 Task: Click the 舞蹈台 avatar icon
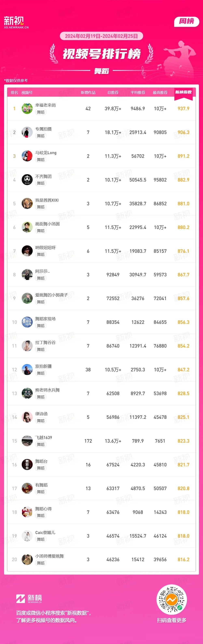(27, 465)
